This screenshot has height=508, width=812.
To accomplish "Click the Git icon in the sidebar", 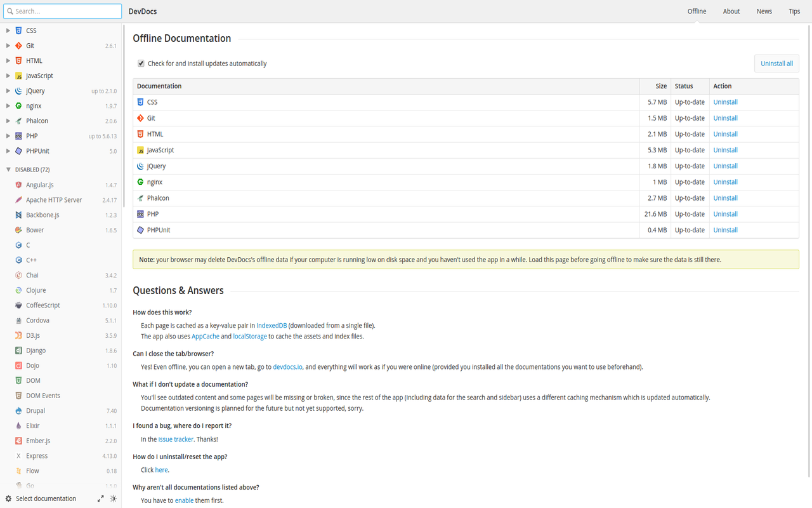I will tap(18, 46).
